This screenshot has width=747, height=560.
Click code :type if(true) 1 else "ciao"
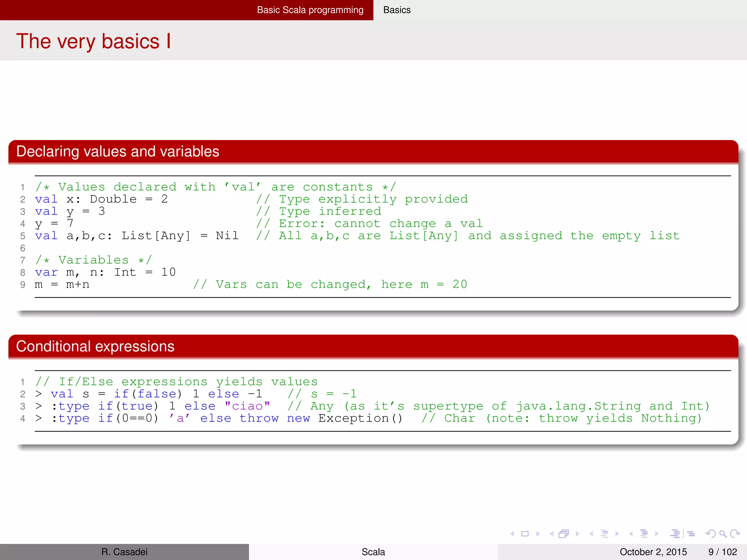click(160, 406)
